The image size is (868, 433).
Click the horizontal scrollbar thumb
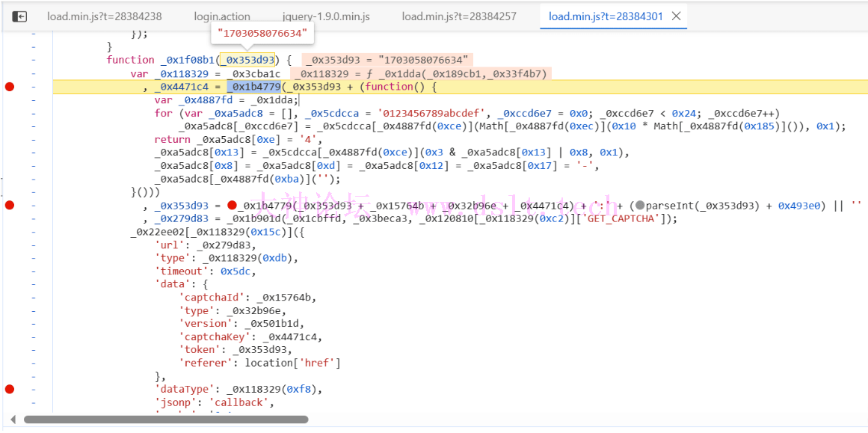166,420
